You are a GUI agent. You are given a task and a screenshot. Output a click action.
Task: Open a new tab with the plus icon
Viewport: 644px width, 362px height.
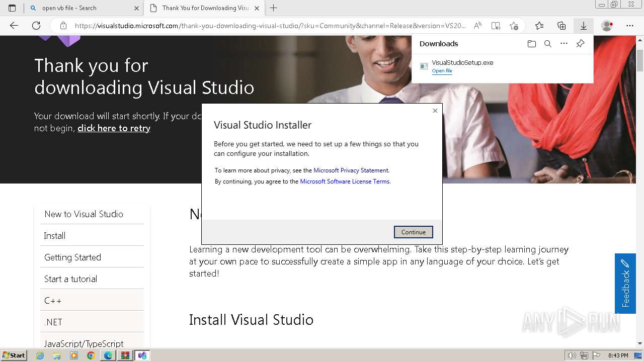(274, 8)
